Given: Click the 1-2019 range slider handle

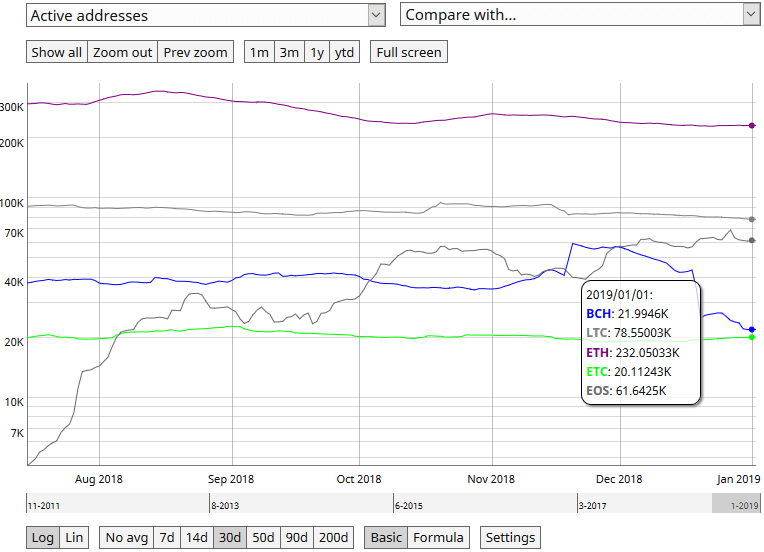Looking at the screenshot, I should (x=736, y=503).
